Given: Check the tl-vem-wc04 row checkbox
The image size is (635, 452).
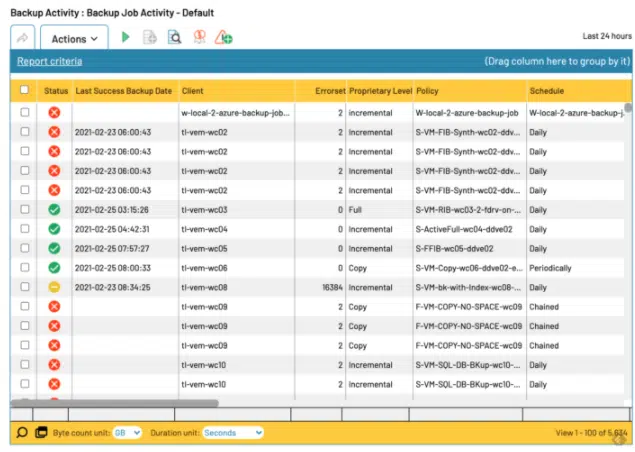Looking at the screenshot, I should (x=25, y=228).
